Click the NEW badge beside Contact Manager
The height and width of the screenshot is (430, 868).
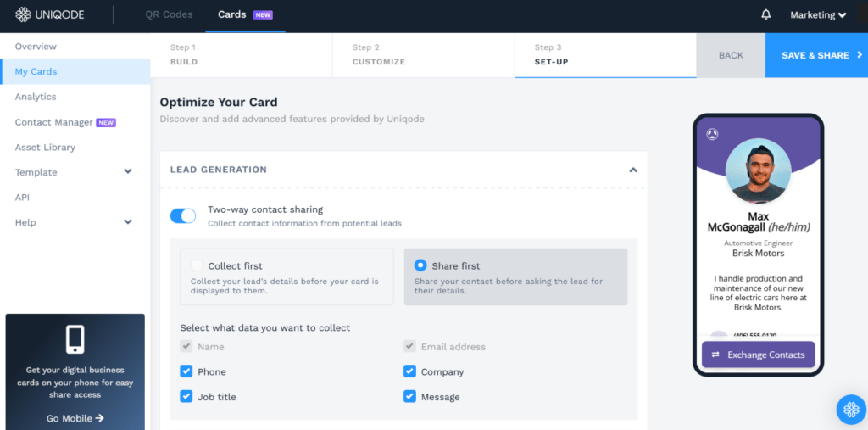pyautogui.click(x=106, y=122)
